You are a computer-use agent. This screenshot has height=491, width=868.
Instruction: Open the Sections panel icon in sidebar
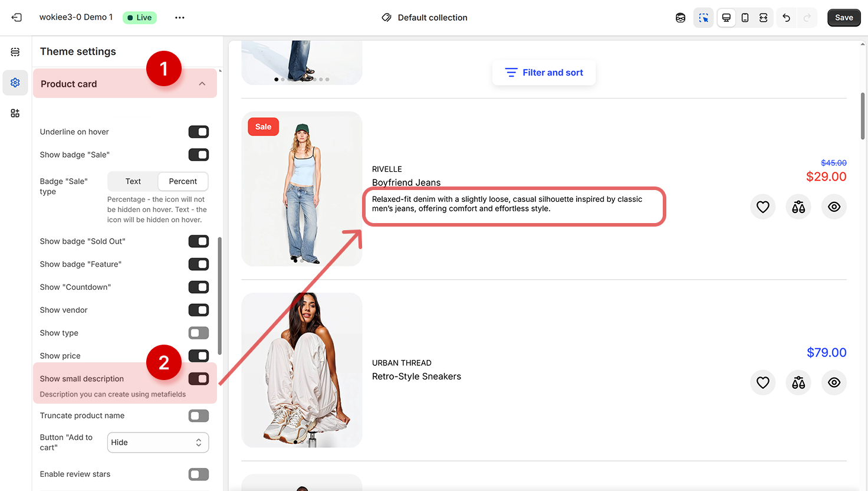coord(15,52)
